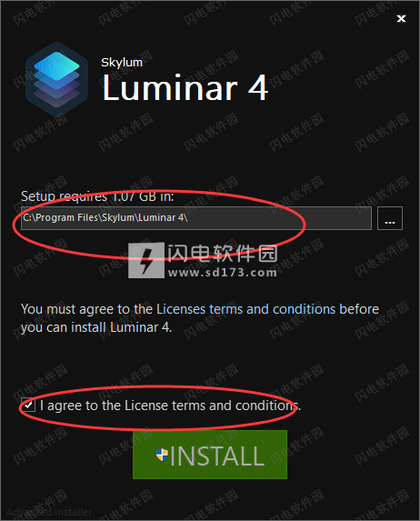Screen dimensions: 420x521
Task: Open folder browser with the ellipsis button
Action: [390, 218]
